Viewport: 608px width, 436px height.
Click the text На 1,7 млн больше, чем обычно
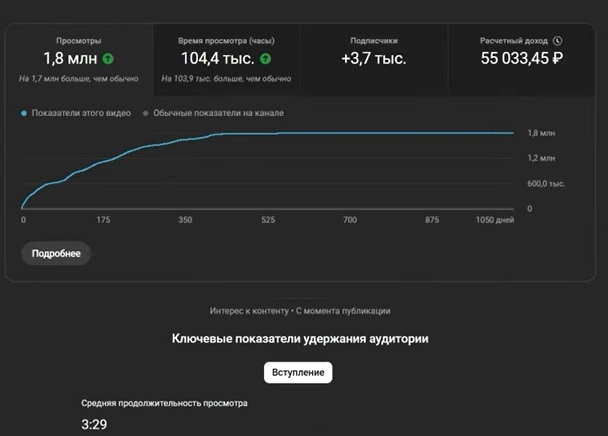pos(79,79)
